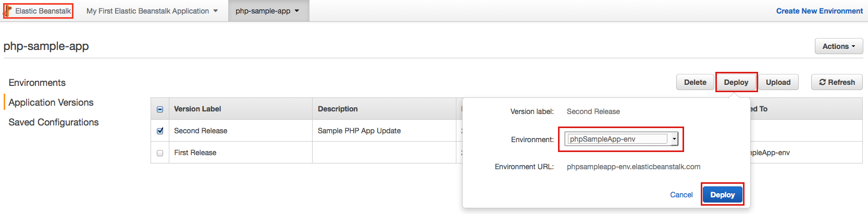Click the Deploy toolbar button above table
The height and width of the screenshot is (214, 868).
(x=736, y=82)
